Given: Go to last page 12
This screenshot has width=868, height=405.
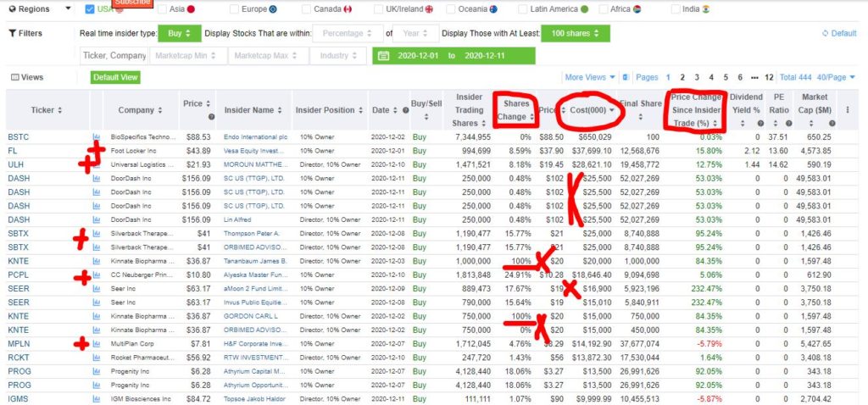Looking at the screenshot, I should pos(769,77).
